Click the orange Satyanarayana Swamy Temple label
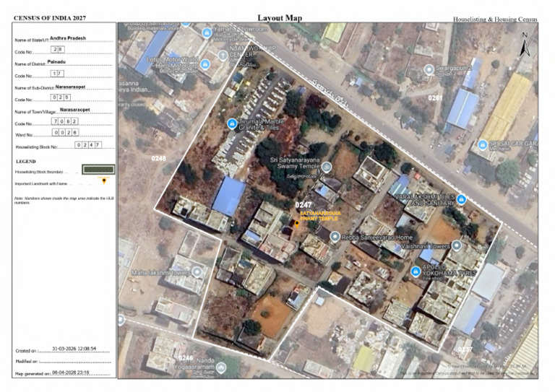Image resolution: width=555 pixels, height=392 pixels. [x=320, y=216]
